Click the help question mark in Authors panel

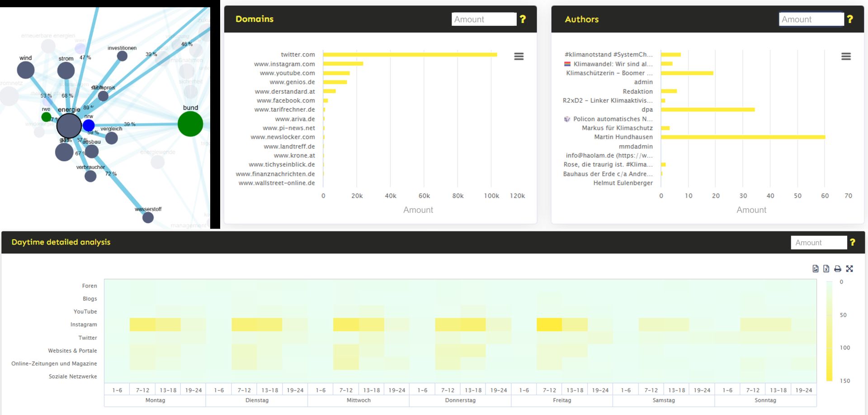(850, 19)
